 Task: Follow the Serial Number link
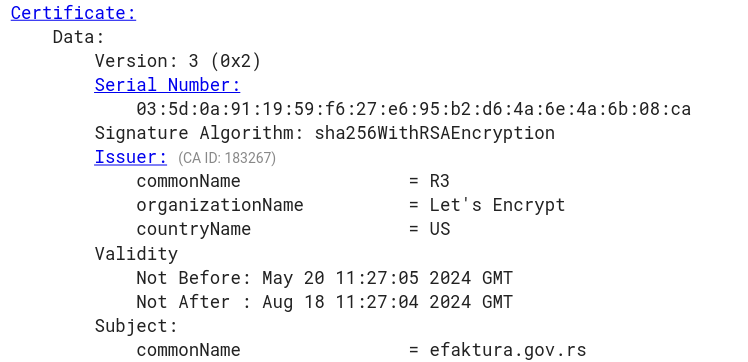click(167, 85)
